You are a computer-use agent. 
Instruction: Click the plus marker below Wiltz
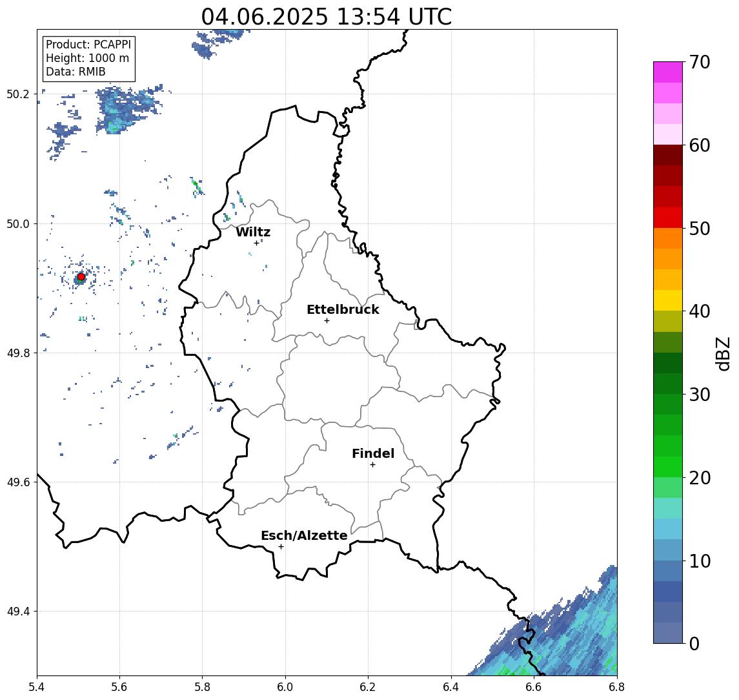point(256,243)
